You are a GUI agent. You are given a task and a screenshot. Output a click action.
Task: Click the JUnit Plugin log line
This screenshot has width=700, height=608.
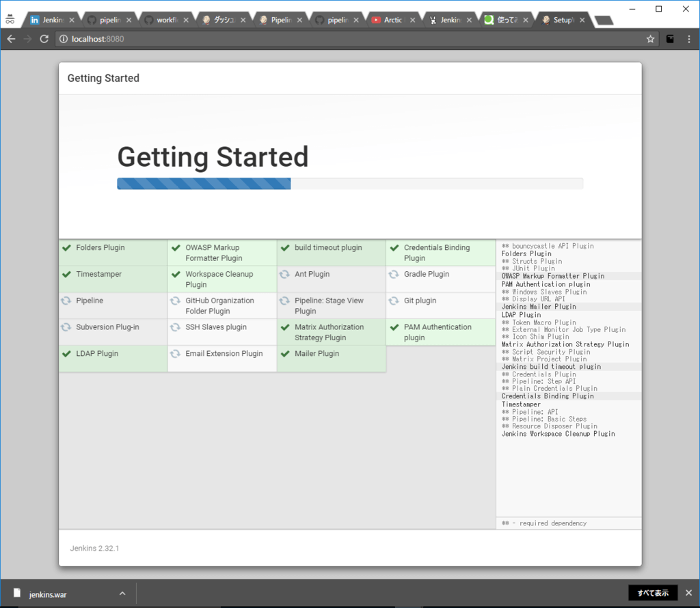528,268
